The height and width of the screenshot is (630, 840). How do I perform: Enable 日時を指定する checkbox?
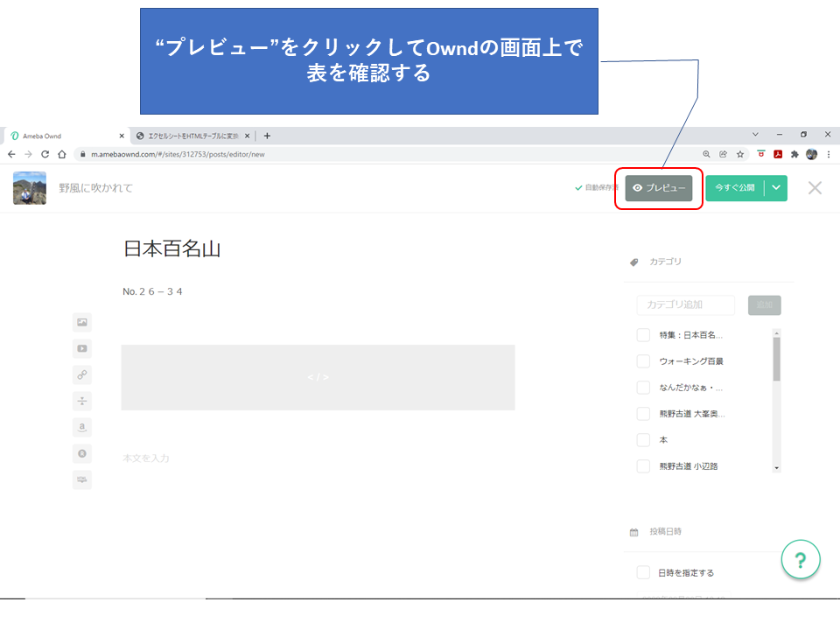[643, 572]
